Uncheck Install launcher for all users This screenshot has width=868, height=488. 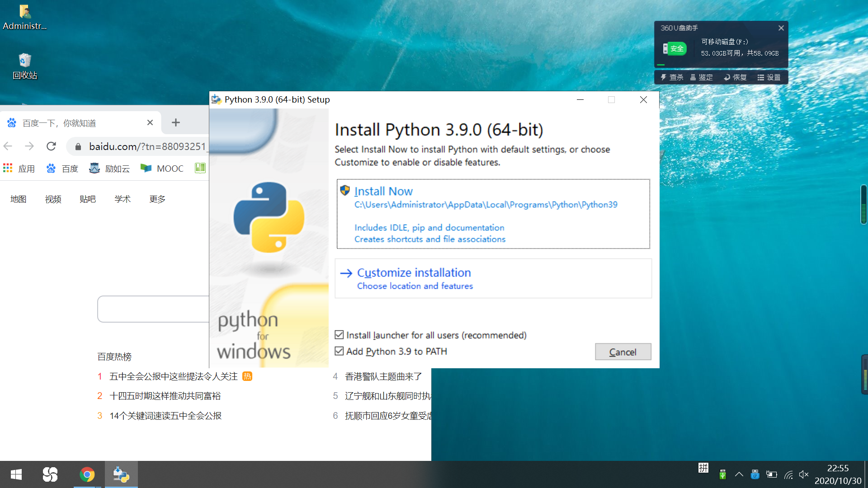339,335
